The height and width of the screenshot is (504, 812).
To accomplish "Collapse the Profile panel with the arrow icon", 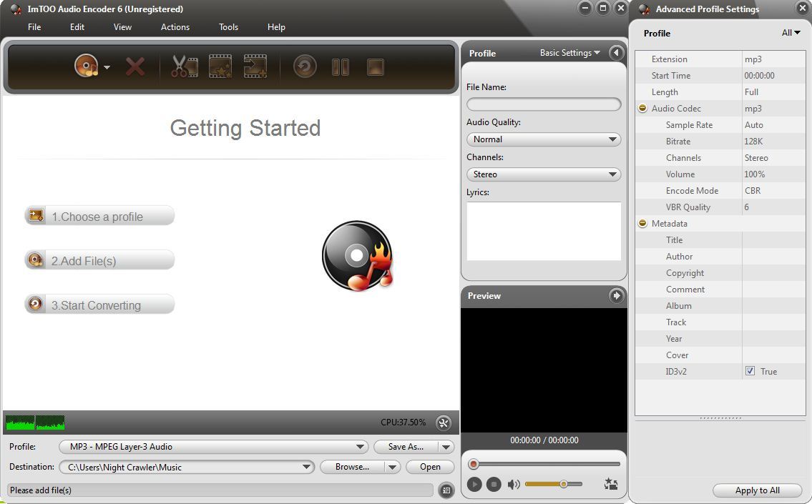I will 616,53.
